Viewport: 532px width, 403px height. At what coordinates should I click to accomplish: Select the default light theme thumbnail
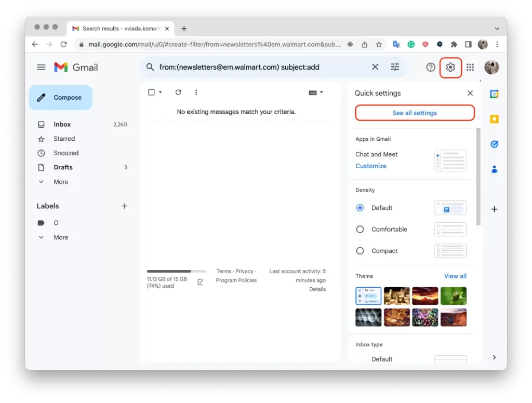[368, 296]
